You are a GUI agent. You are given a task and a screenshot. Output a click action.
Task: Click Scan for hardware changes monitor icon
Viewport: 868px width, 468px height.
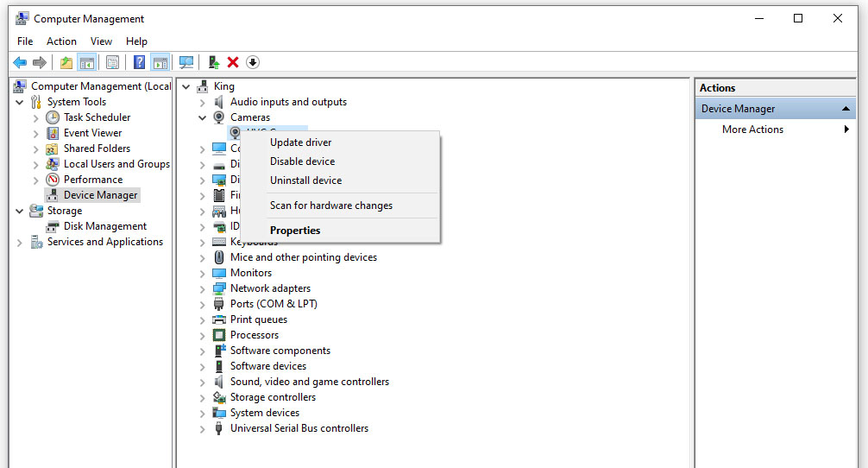tap(186, 62)
